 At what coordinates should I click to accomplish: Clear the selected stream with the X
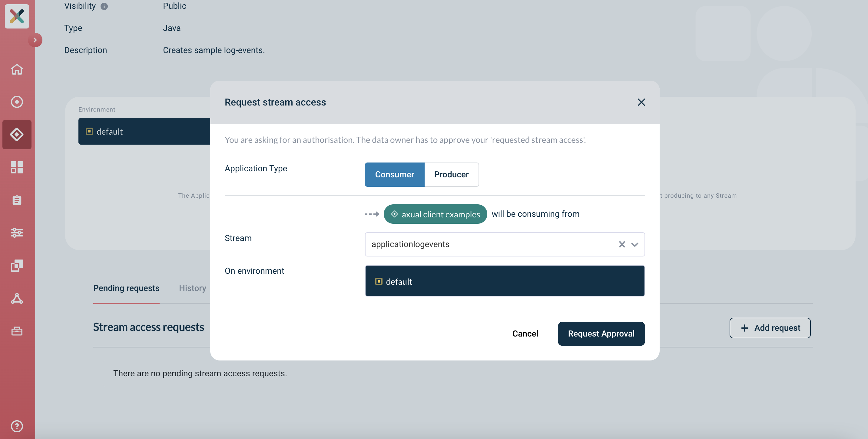[622, 244]
